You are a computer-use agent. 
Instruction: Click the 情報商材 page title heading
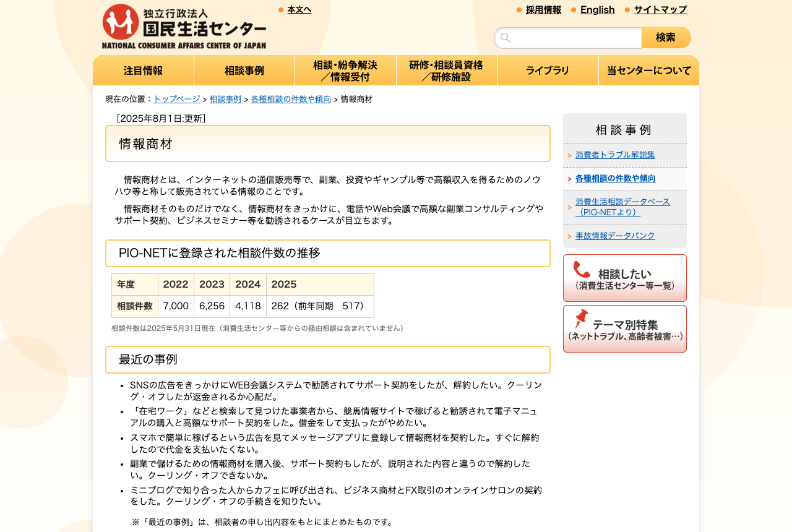coord(328,144)
